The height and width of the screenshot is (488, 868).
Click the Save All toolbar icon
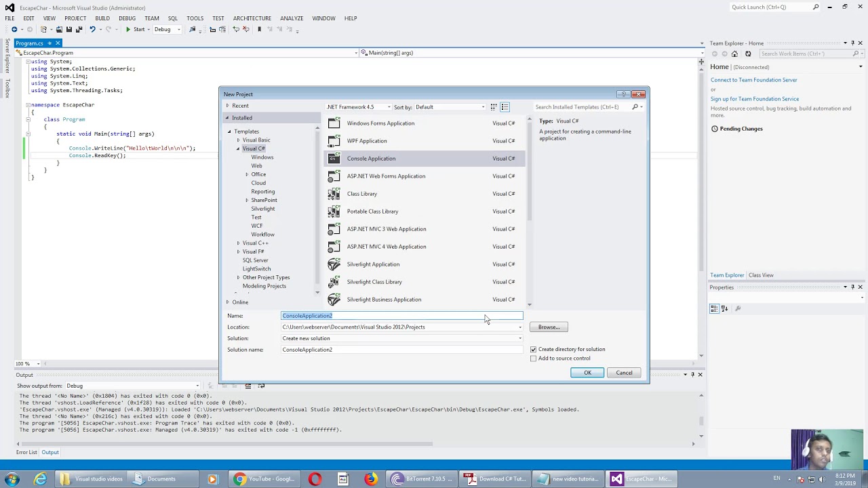79,29
